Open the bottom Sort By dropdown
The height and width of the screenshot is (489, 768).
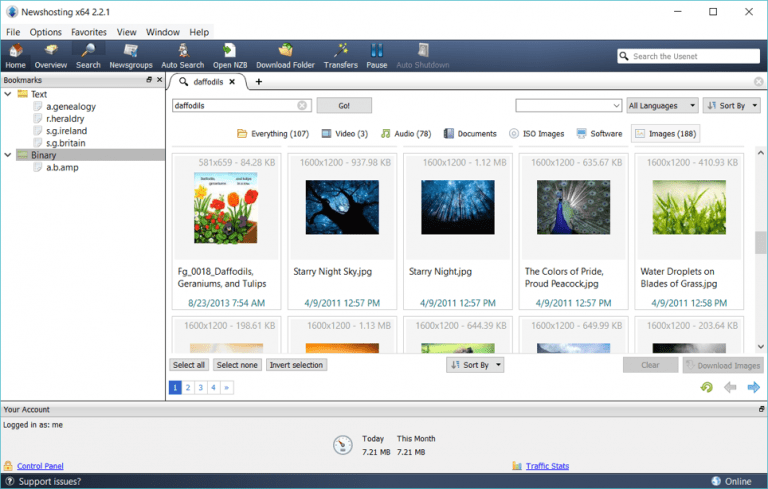tap(475, 365)
